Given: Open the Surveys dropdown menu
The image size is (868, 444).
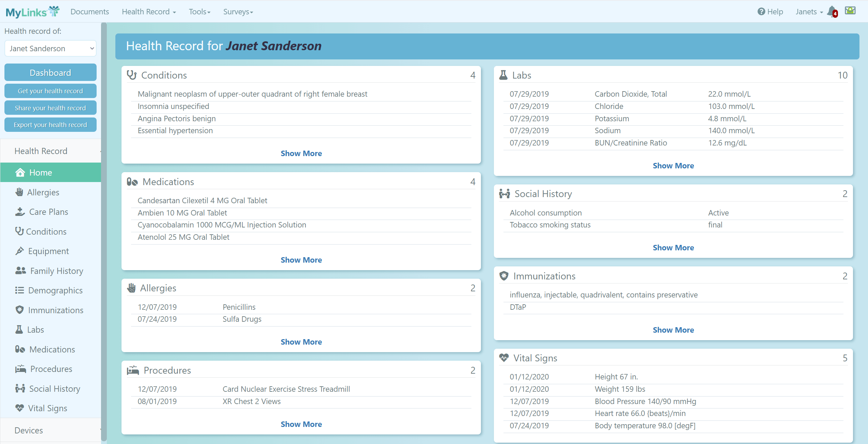Looking at the screenshot, I should tap(238, 12).
